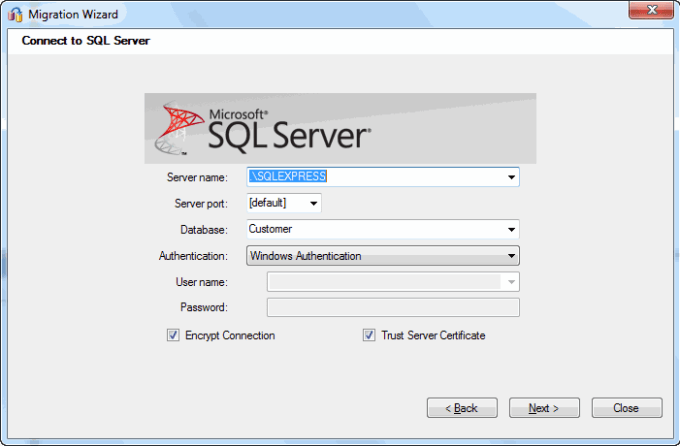Click the Authentication label
This screenshot has height=446, width=680.
pyautogui.click(x=193, y=256)
